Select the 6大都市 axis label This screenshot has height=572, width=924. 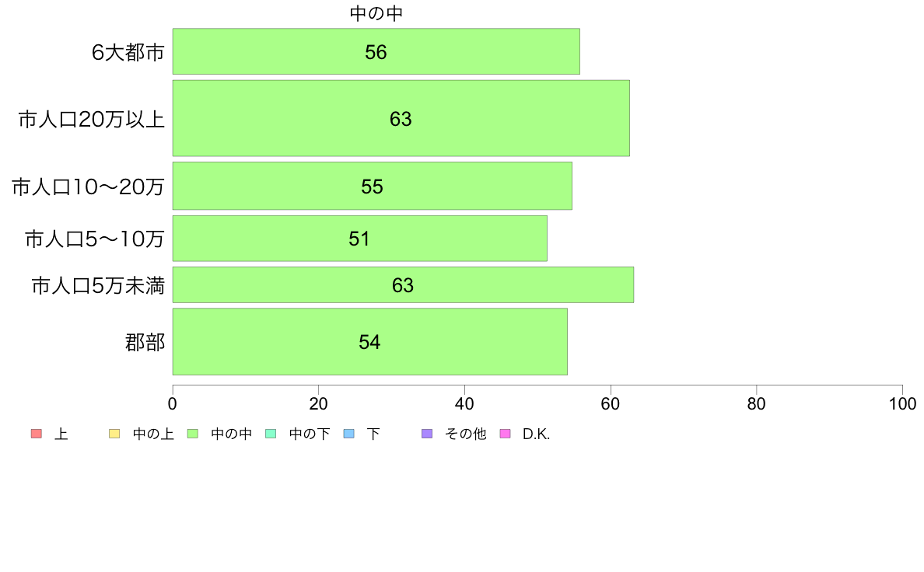(x=128, y=52)
